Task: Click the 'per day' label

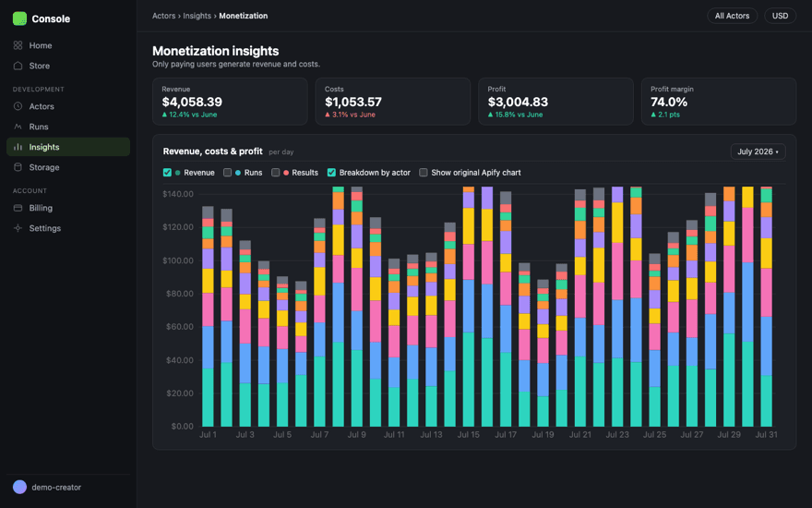Action: [281, 151]
